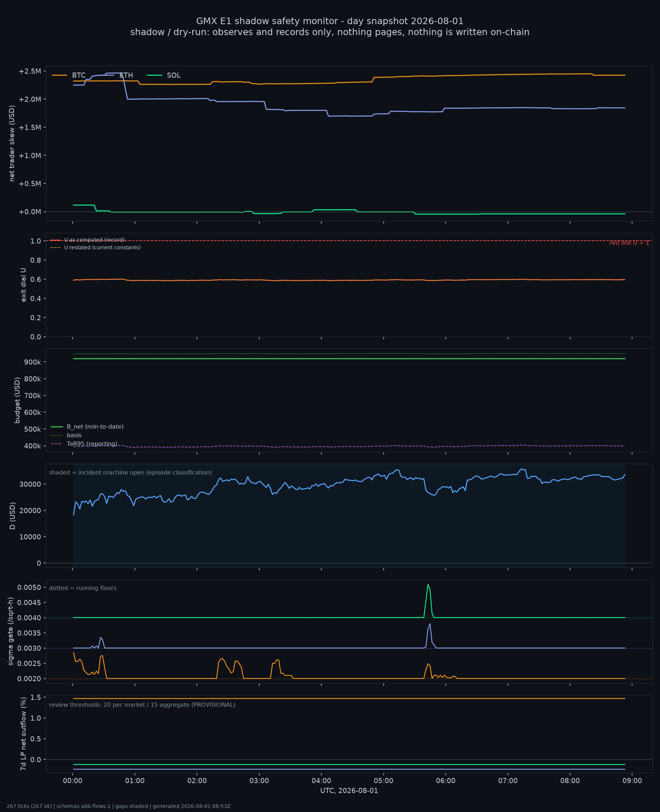Click the "10000" y-axis tick
This screenshot has width=660, height=812.
click(x=30, y=537)
